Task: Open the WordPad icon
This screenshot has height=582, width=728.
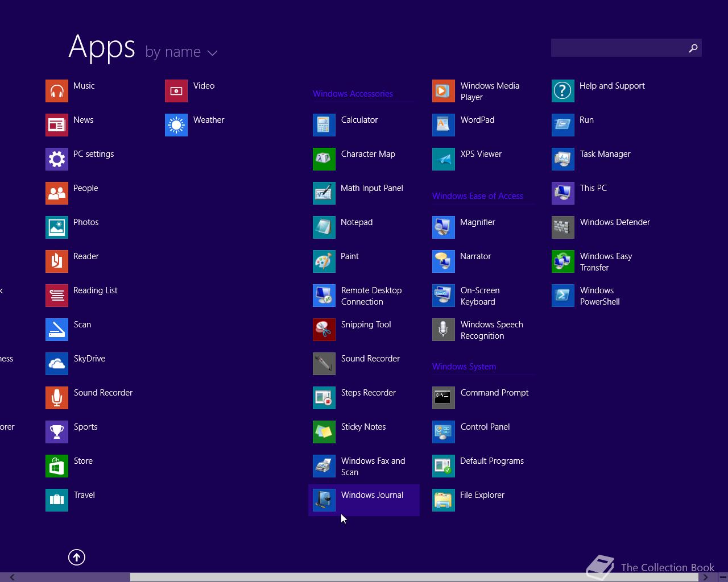Action: coord(444,125)
